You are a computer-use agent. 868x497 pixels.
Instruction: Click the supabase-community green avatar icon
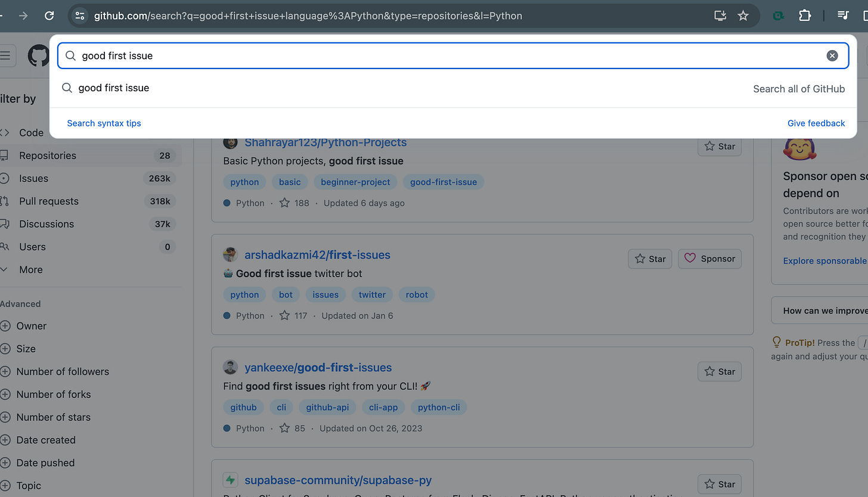tap(230, 480)
